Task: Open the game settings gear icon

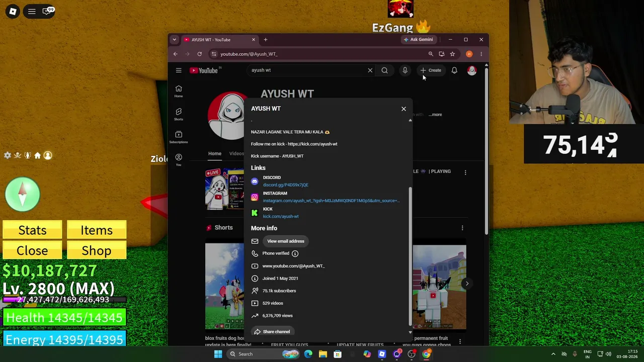Action: [8, 155]
